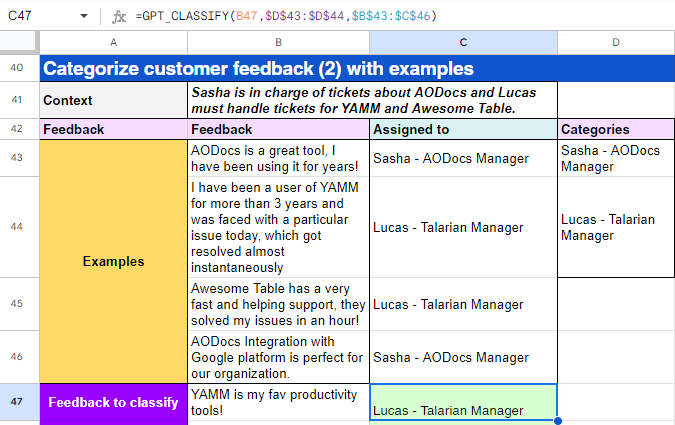Select empty cell D41

[616, 100]
